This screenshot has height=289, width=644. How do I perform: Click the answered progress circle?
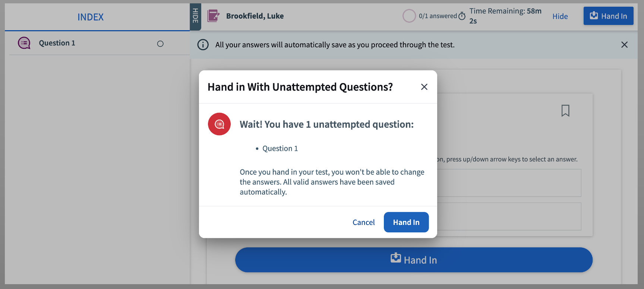pyautogui.click(x=409, y=16)
